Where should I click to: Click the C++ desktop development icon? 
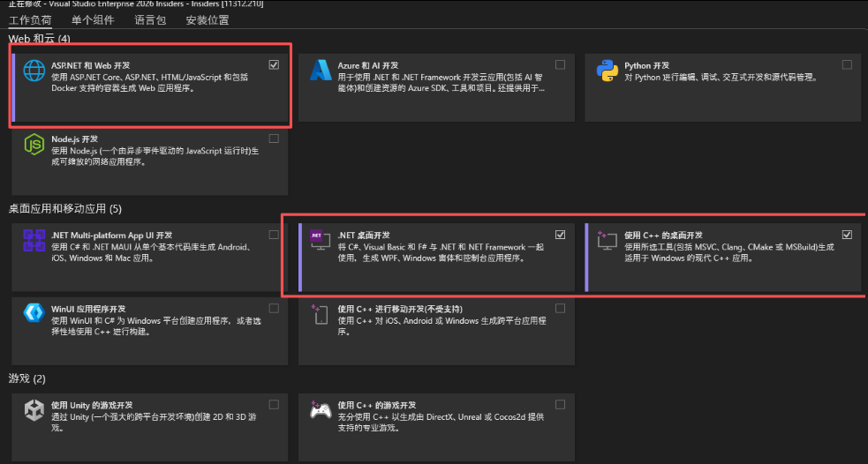(607, 240)
